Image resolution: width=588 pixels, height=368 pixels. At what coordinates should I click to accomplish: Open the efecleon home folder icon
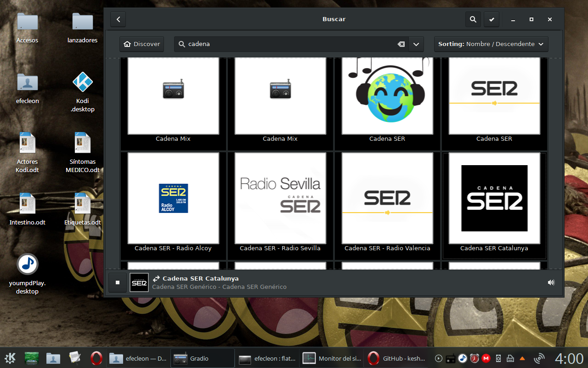(28, 88)
